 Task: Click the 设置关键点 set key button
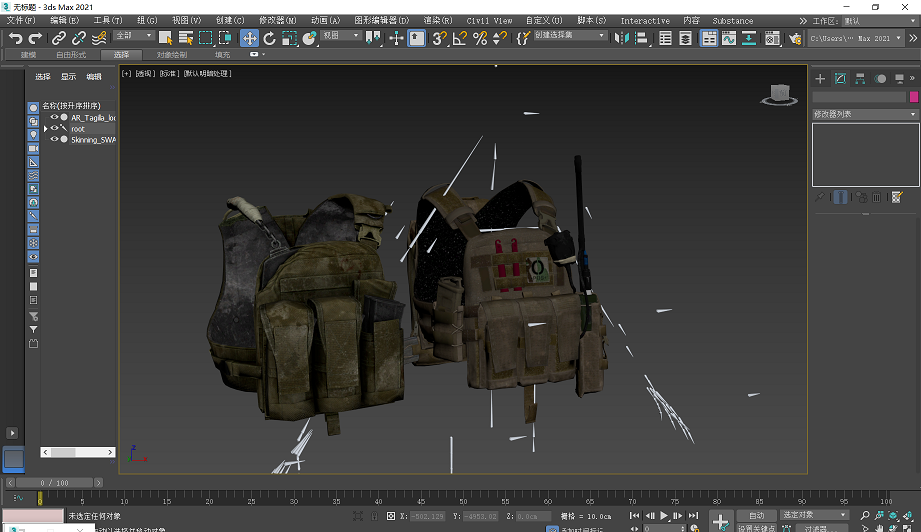(757, 528)
